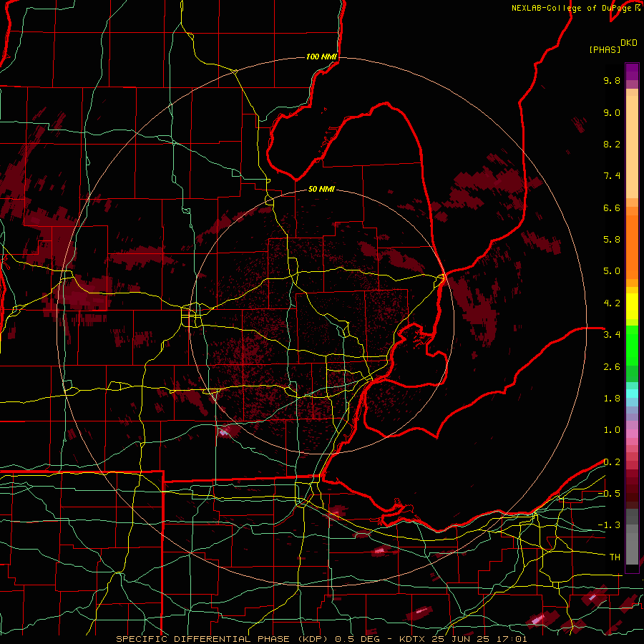Screen dimensions: 644x644
Task: Click the "TH" threshold label on the scale
Action: coord(615,557)
